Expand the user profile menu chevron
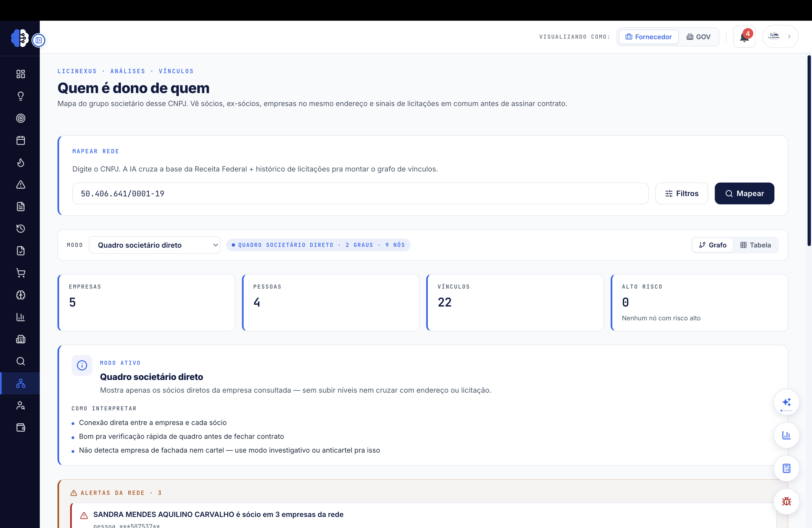The height and width of the screenshot is (528, 812). click(789, 36)
